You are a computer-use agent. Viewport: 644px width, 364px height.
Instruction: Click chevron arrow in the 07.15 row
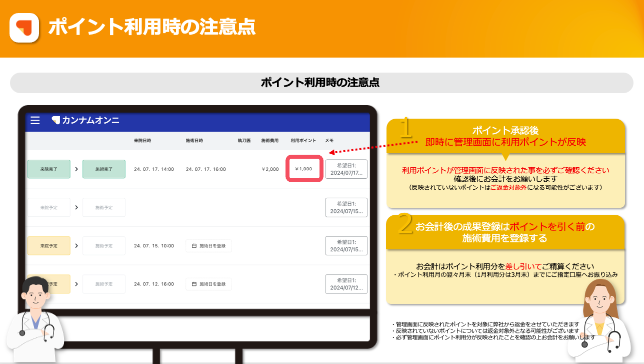[76, 246]
